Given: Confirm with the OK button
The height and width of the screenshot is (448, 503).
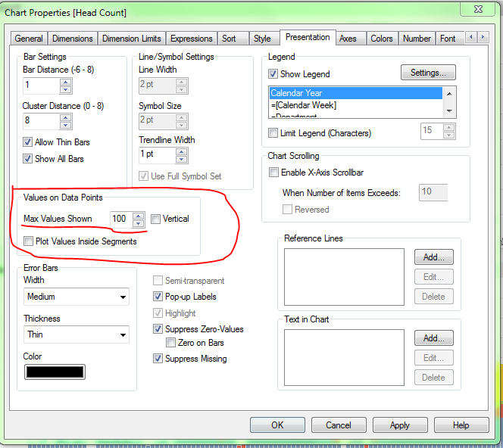Looking at the screenshot, I should coord(277,425).
